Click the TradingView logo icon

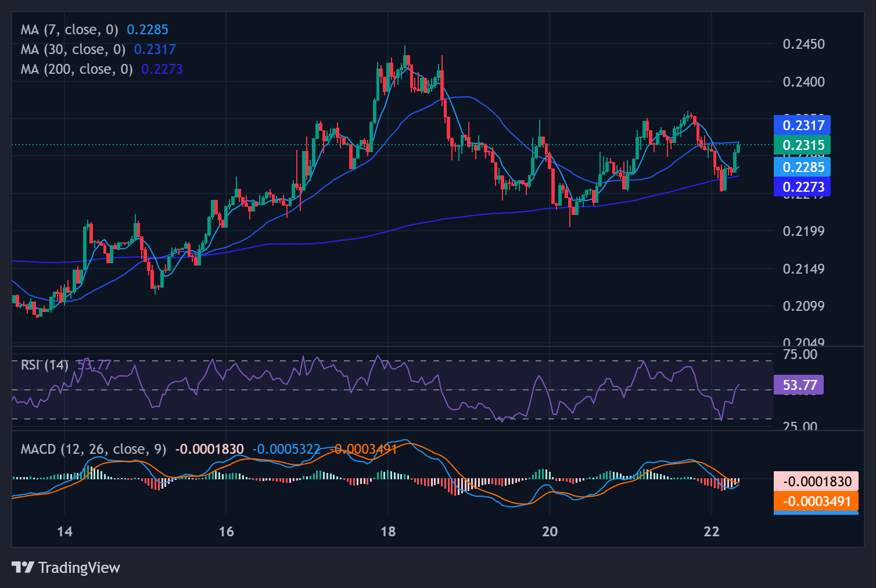(x=23, y=567)
